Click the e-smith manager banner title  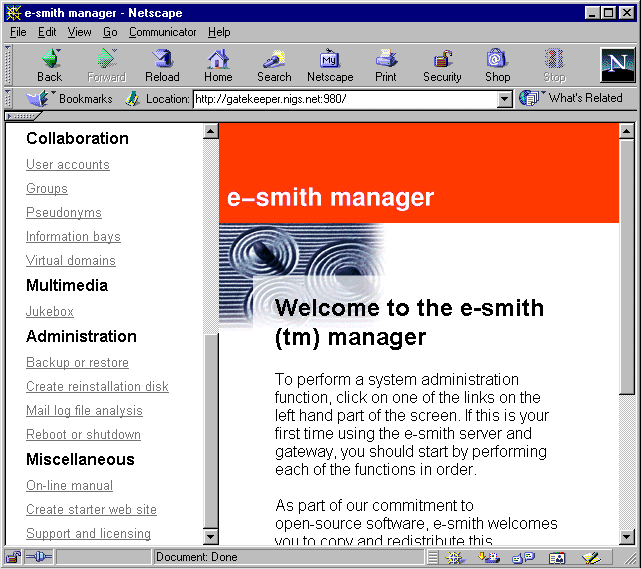(x=330, y=198)
